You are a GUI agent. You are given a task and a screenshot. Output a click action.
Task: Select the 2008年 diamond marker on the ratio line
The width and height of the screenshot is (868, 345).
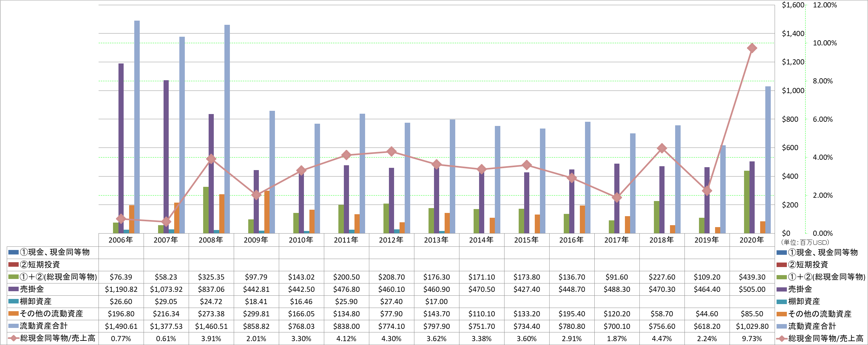[211, 159]
